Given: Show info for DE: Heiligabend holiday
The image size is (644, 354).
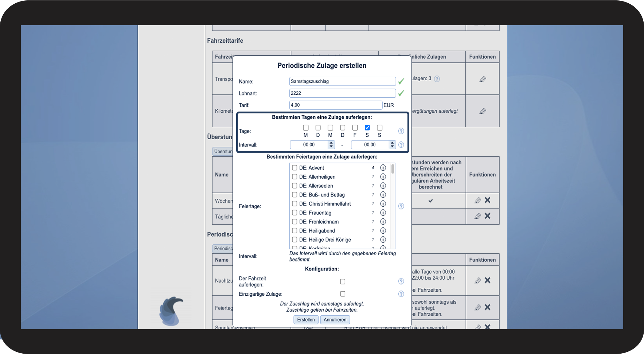Looking at the screenshot, I should pos(383,231).
